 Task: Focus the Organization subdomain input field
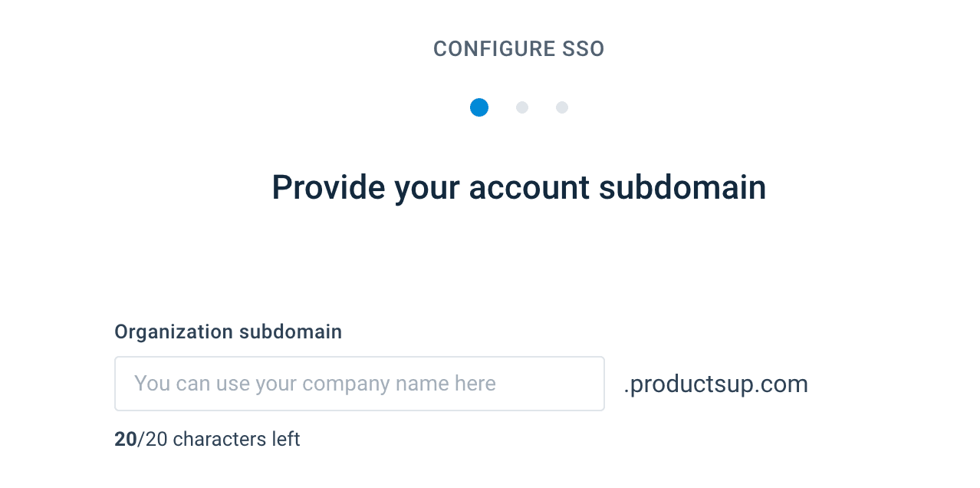[x=359, y=384]
